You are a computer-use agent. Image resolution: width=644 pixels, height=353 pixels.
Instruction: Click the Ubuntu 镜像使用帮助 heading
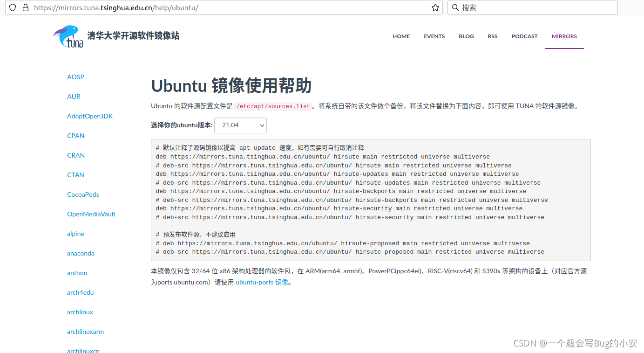coord(231,86)
